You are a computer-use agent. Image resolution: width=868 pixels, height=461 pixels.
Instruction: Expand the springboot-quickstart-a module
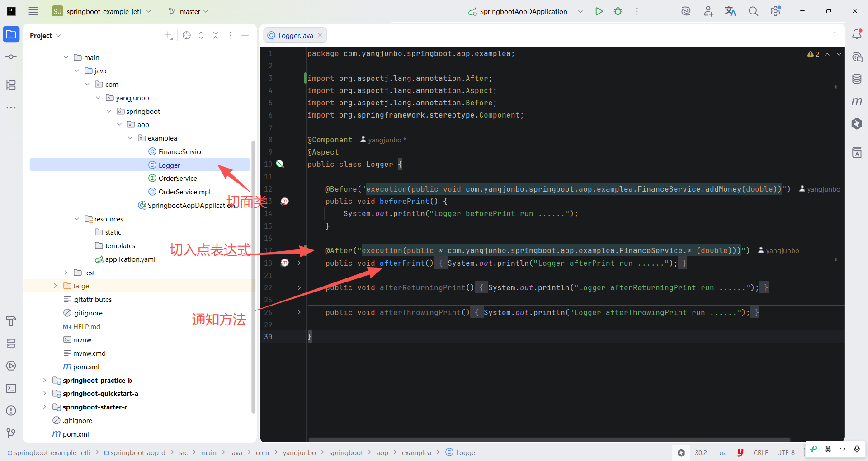tap(44, 393)
